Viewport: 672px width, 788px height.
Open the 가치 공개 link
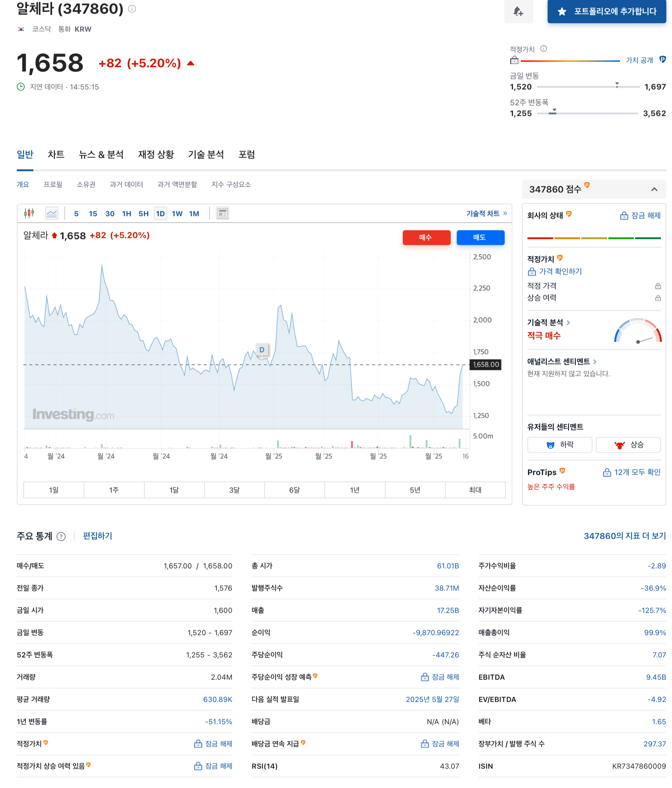click(639, 60)
